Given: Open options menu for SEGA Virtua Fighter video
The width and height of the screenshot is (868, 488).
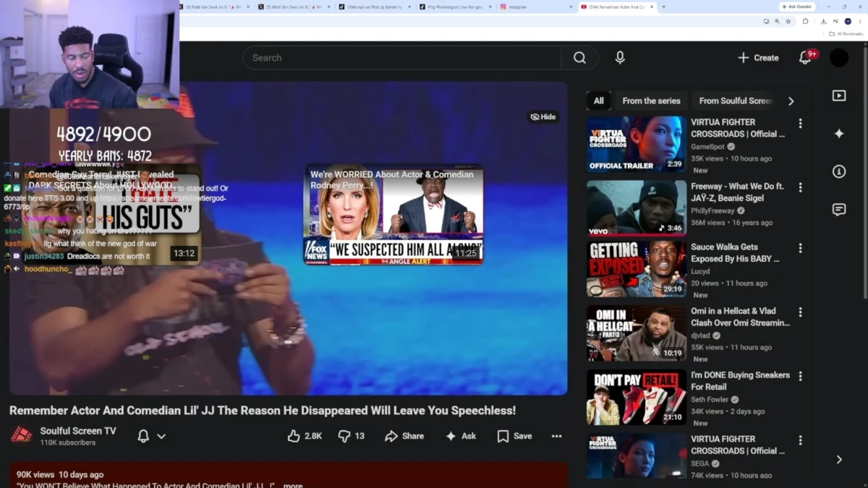Looking at the screenshot, I should [x=800, y=440].
